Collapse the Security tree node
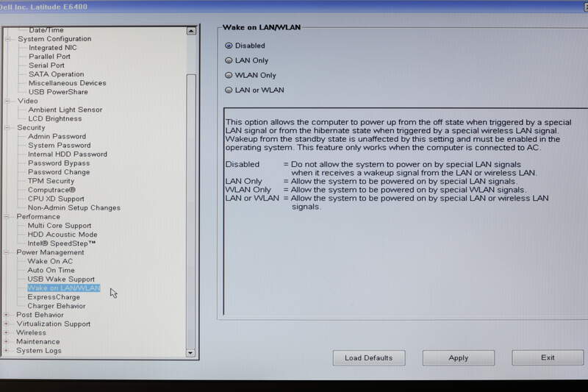The width and height of the screenshot is (588, 392). (x=7, y=127)
